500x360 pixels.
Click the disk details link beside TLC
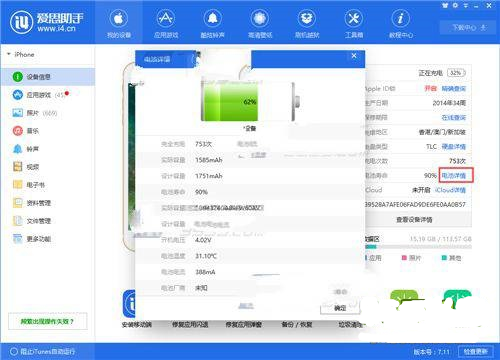click(454, 147)
